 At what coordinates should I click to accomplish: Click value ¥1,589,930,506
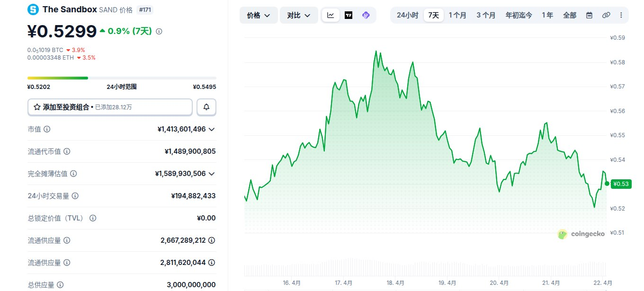(x=180, y=174)
